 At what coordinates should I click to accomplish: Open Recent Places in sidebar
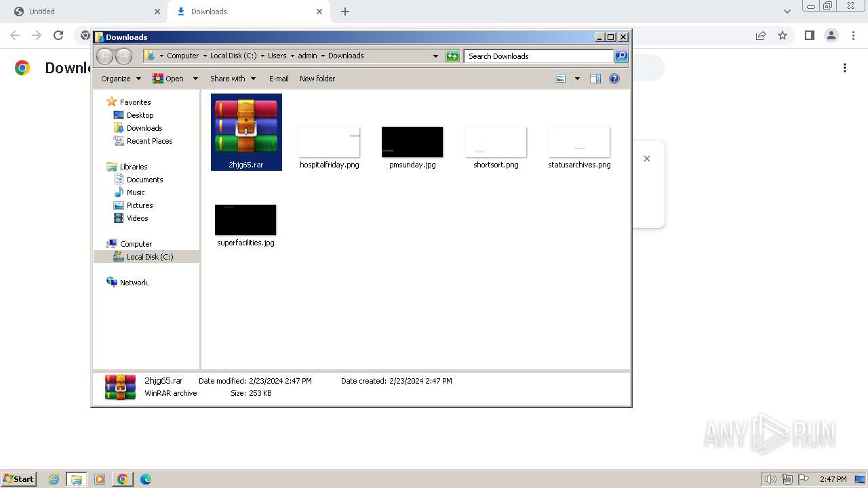coord(149,141)
